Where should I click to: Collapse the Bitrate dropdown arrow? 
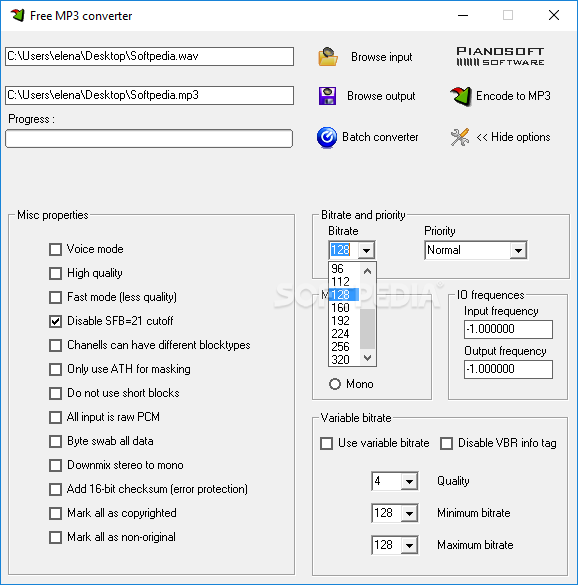[x=366, y=250]
